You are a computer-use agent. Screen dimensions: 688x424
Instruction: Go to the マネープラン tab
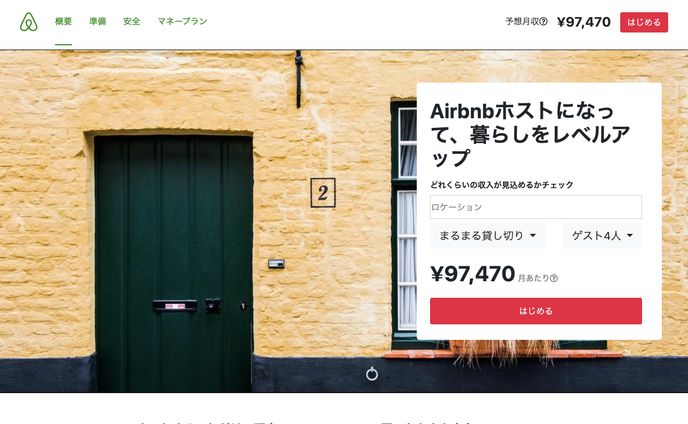pos(182,21)
